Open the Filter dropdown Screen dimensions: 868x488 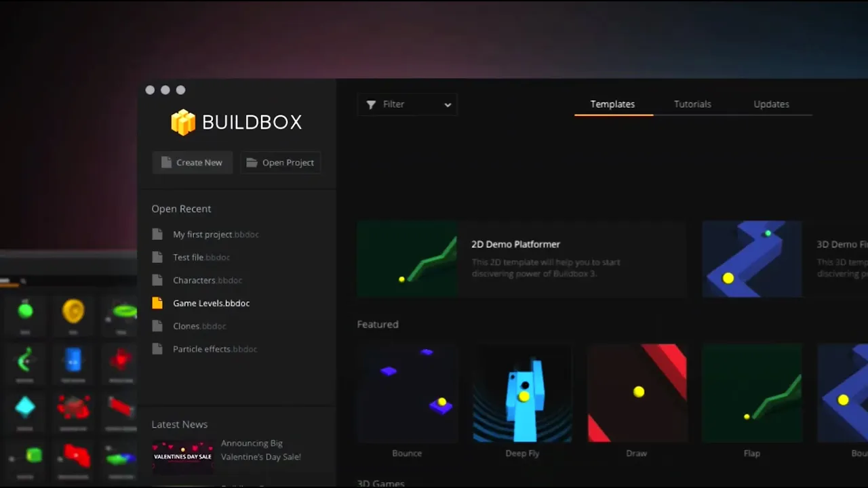[408, 104]
